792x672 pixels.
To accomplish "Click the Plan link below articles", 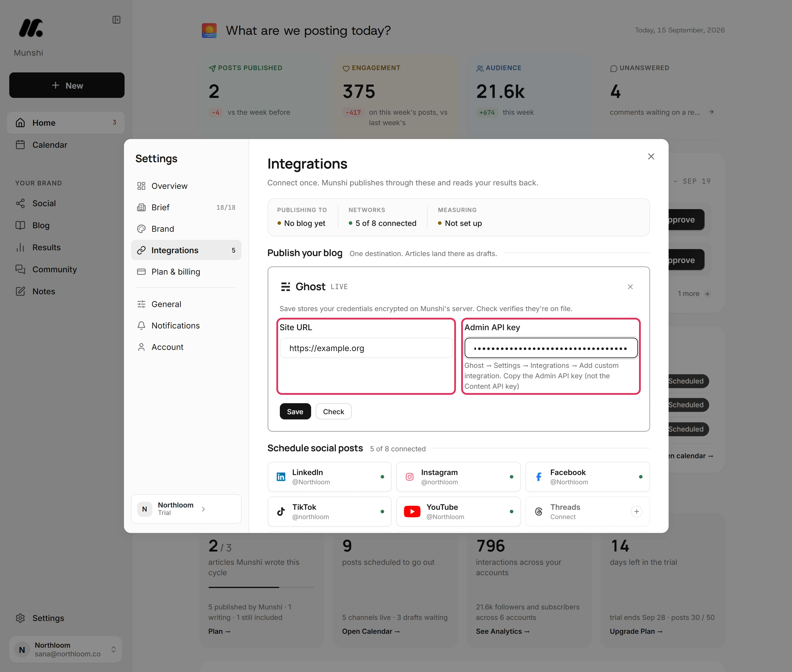I will (219, 631).
